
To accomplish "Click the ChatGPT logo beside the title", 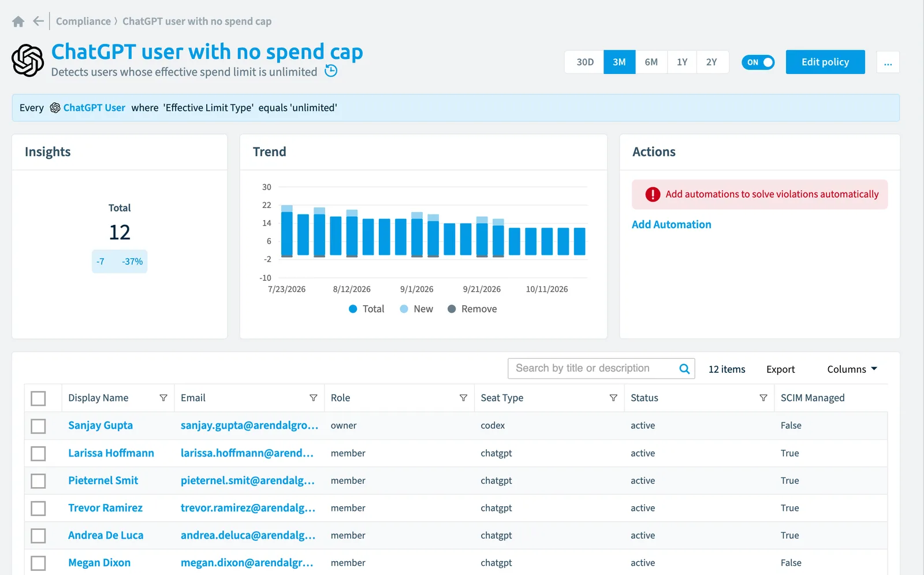I will (x=28, y=61).
